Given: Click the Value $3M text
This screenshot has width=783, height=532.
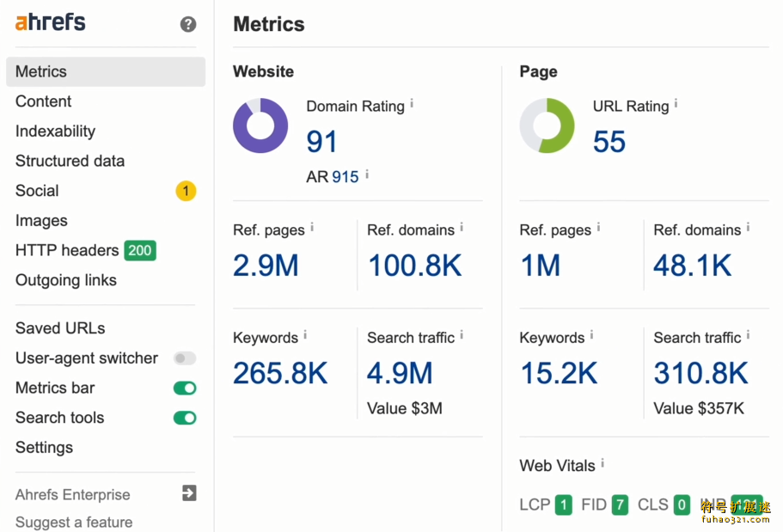Looking at the screenshot, I should (x=405, y=408).
